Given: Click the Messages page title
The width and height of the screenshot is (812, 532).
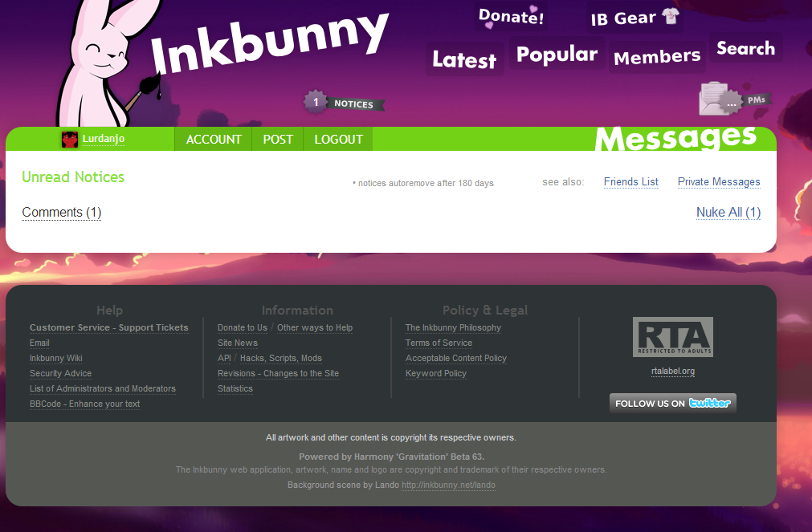Looking at the screenshot, I should coord(675,138).
